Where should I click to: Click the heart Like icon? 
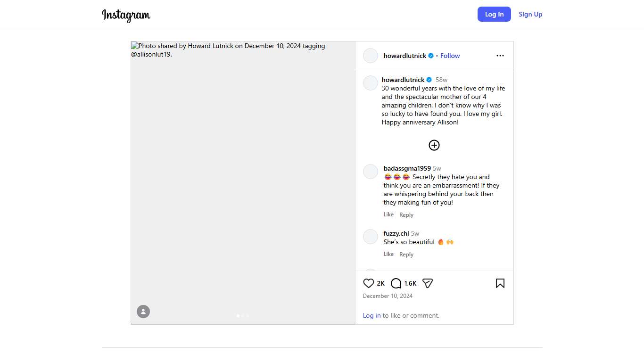pos(369,283)
